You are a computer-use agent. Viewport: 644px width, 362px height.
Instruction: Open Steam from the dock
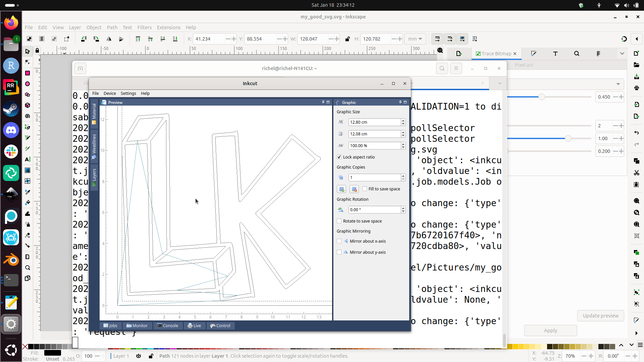click(x=11, y=109)
